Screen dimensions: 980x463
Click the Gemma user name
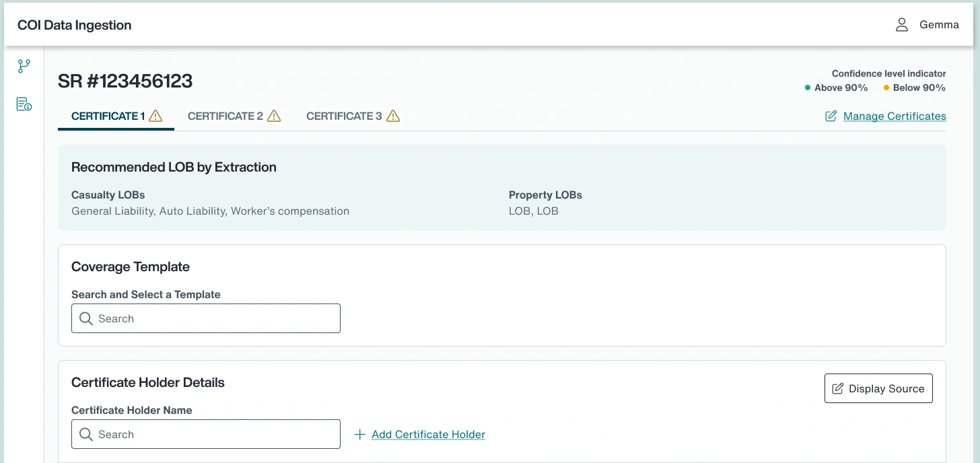pos(939,25)
